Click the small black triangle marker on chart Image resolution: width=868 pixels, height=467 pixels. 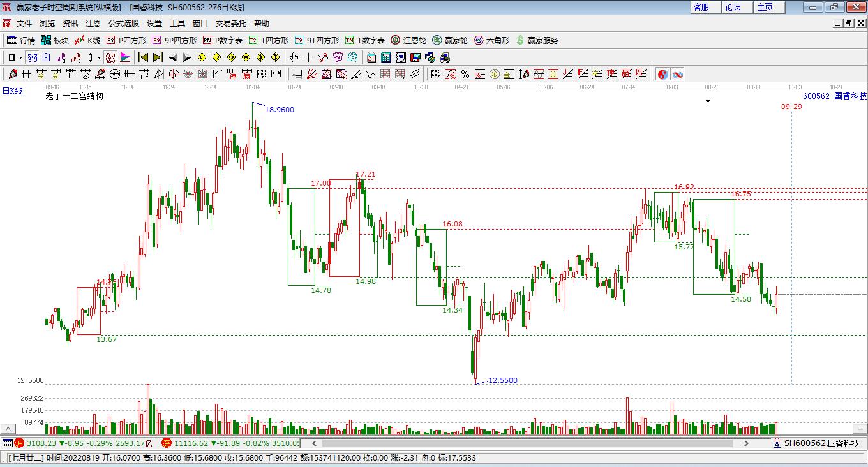coord(708,101)
